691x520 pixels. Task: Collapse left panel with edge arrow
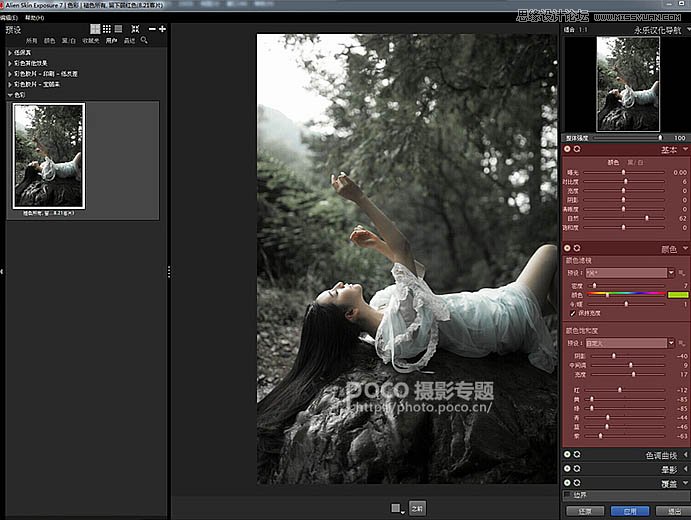2,271
